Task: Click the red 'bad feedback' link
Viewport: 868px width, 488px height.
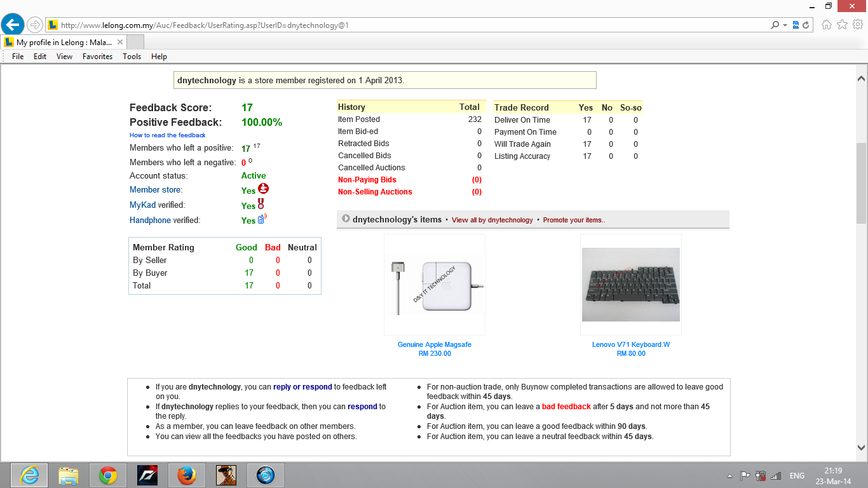Action: coord(566,407)
